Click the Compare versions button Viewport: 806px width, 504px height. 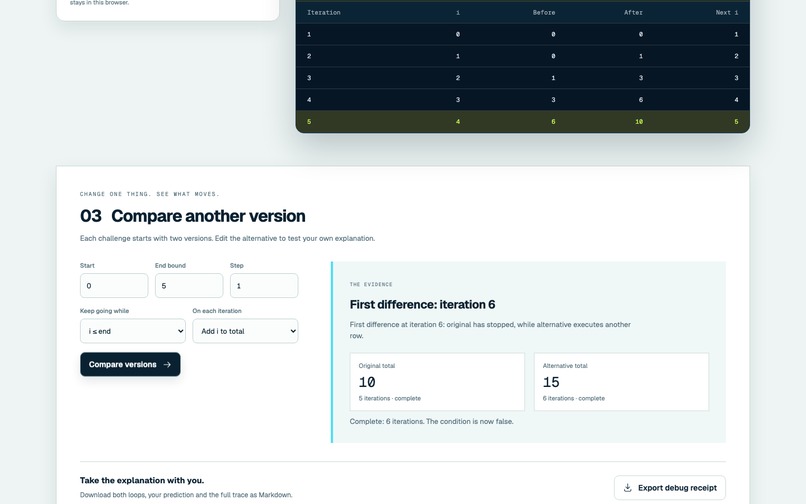point(130,364)
